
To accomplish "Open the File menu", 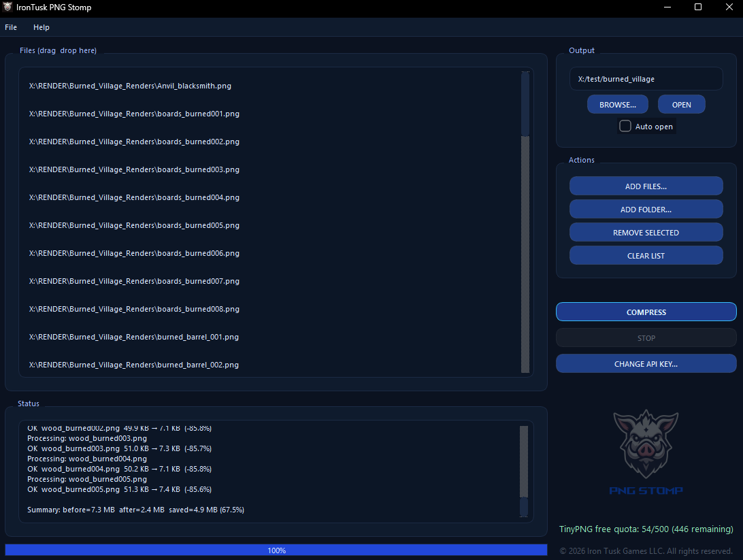I will (11, 27).
